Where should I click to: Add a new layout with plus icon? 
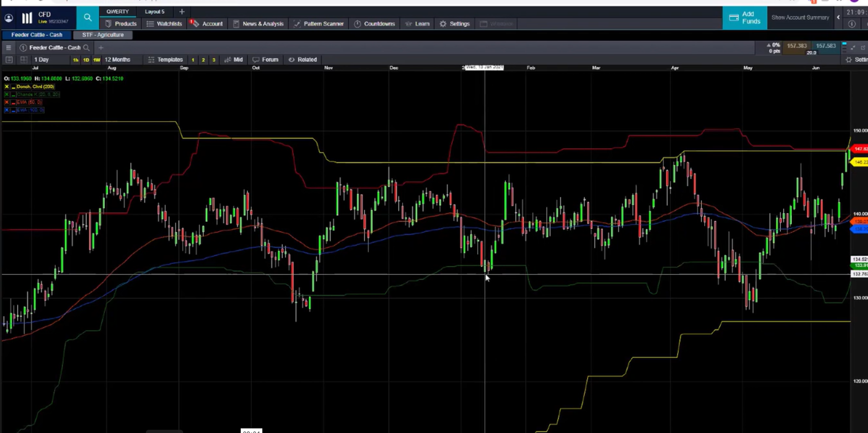coord(182,12)
